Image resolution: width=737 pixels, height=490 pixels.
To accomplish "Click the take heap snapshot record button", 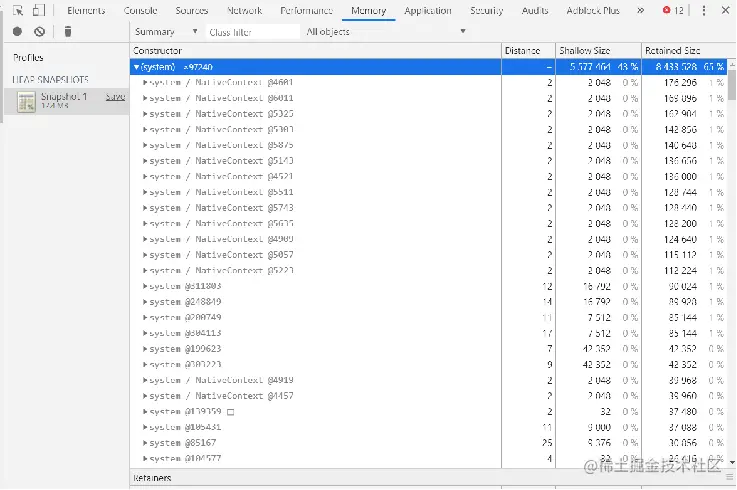I will coord(17,32).
